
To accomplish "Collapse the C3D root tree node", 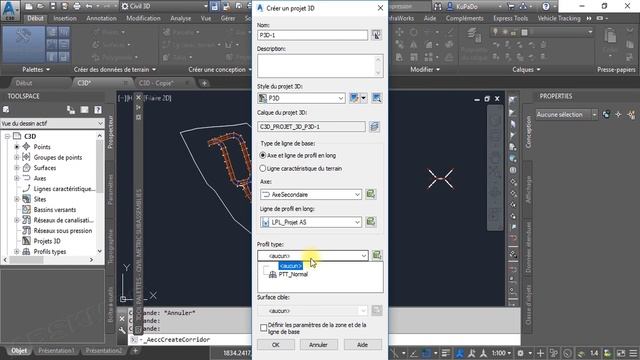I will (7, 136).
